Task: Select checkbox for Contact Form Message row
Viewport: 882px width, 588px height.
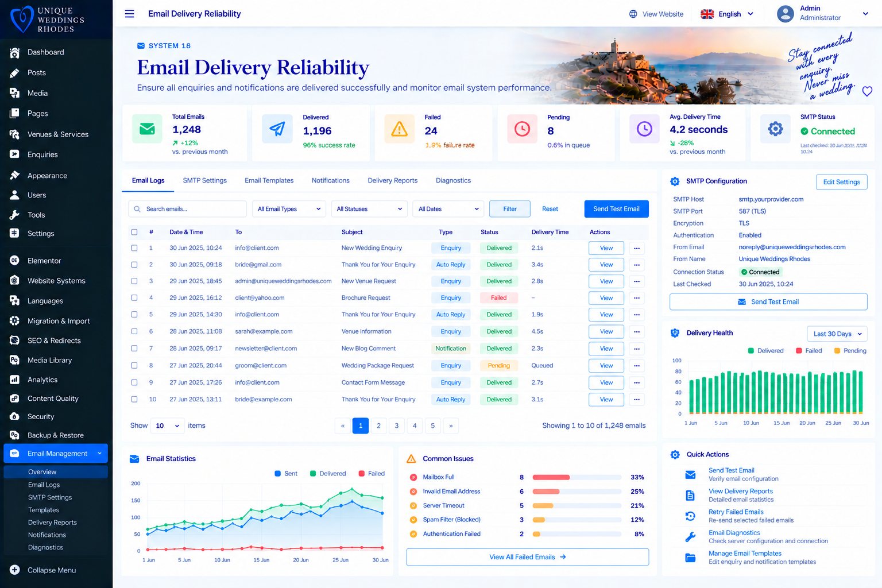Action: [x=134, y=382]
